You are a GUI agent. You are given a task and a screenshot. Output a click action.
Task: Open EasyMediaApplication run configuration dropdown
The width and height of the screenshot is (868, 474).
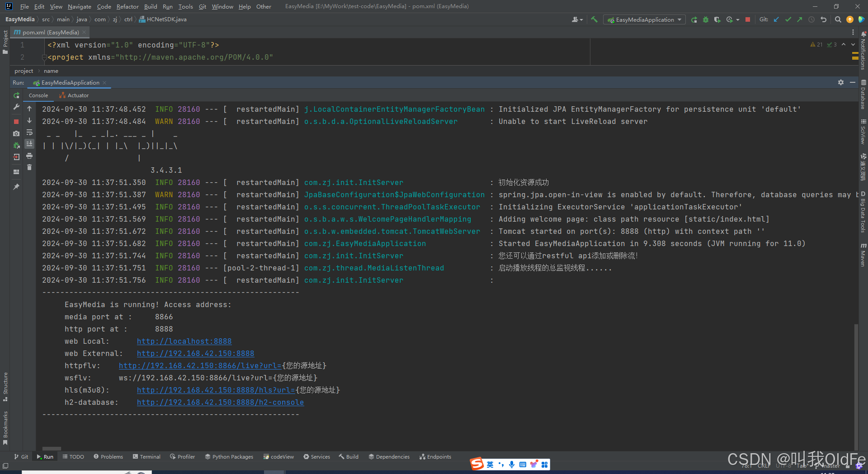pos(644,19)
